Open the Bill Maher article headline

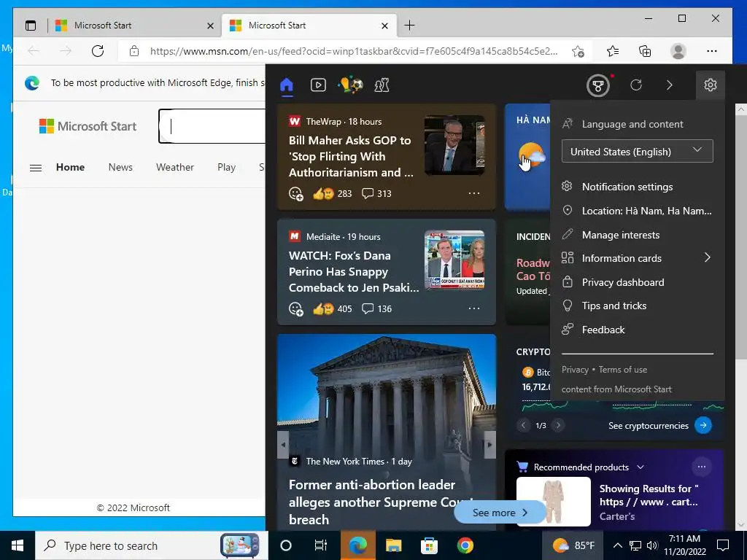tap(351, 156)
